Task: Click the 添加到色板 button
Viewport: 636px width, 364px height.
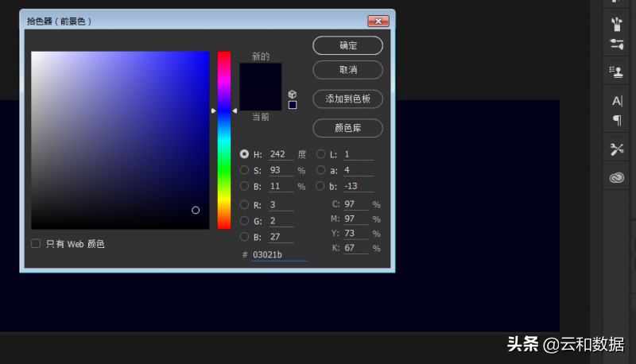Action: [x=347, y=99]
